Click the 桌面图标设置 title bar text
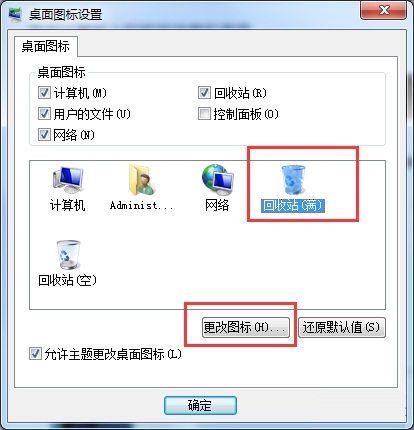 [x=65, y=14]
